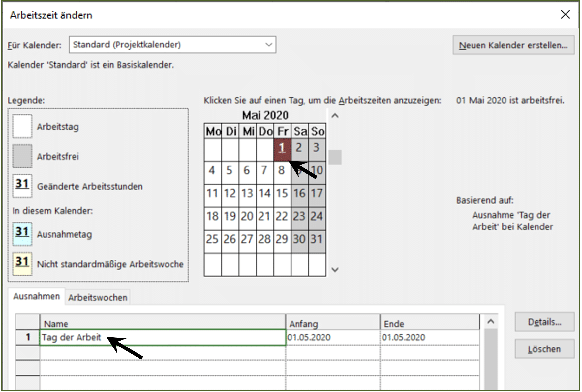The height and width of the screenshot is (392, 582).
Task: Click the Arbeitstag white legend swatch
Action: coord(22,126)
